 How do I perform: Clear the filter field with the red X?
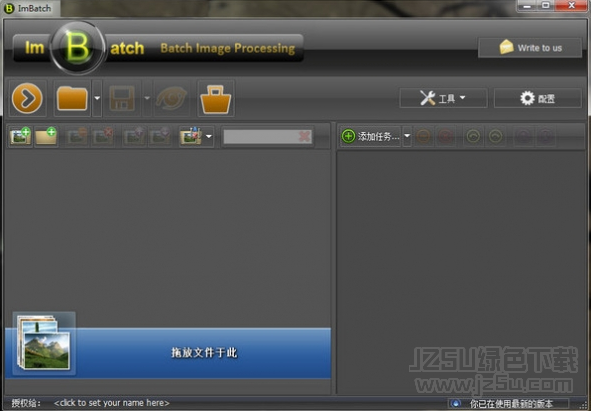[305, 136]
